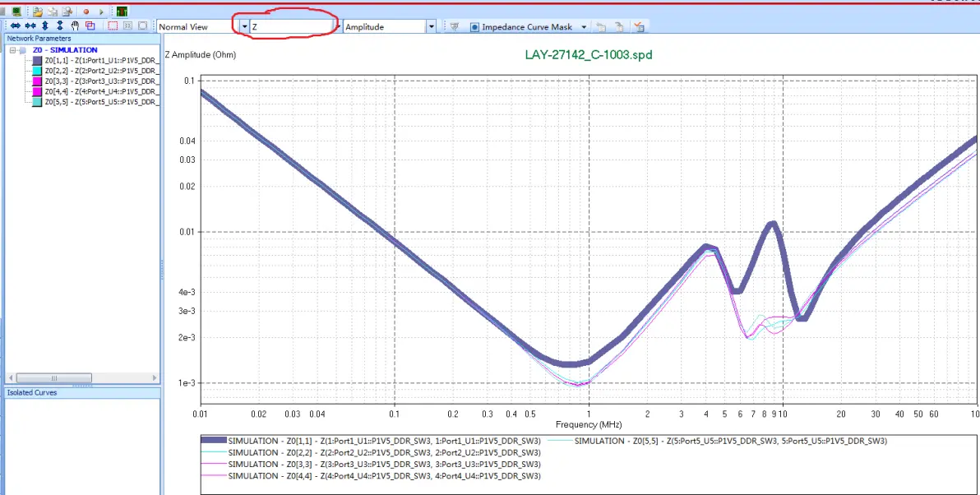Screen dimensions: 980x495
Task: Click the Z parameter type field
Action: click(291, 27)
